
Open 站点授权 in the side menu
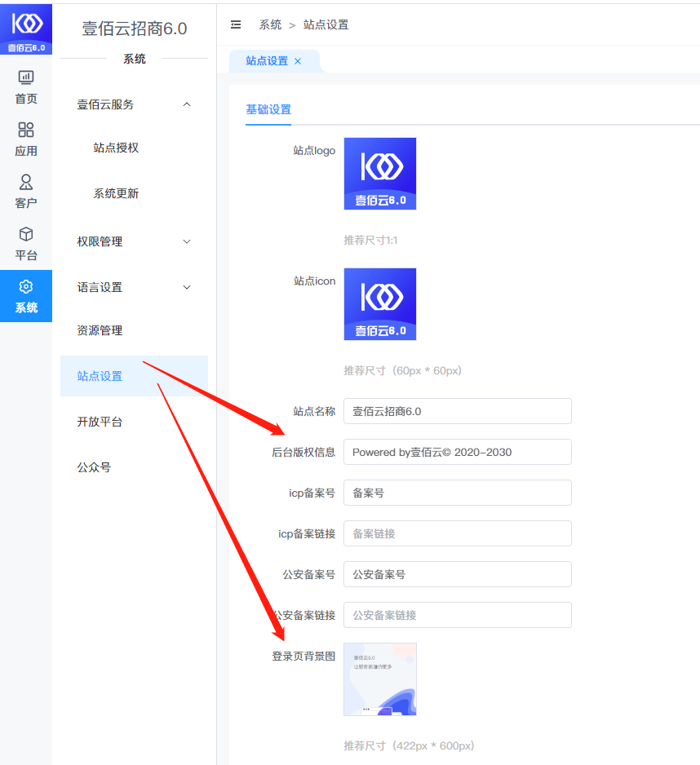click(116, 148)
